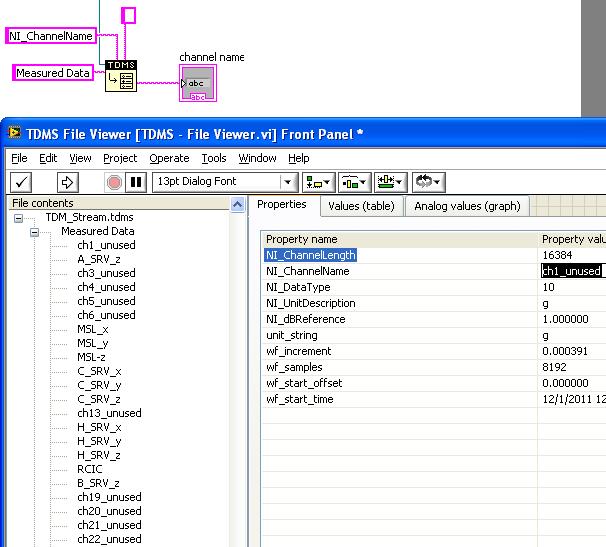606x547 pixels.
Task: Open the Project menu
Action: [120, 158]
